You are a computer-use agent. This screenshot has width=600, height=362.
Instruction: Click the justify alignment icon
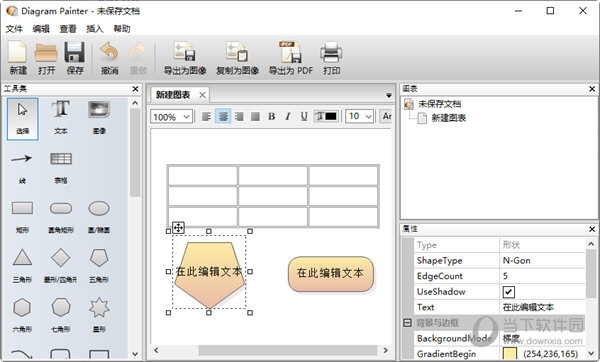click(x=255, y=116)
